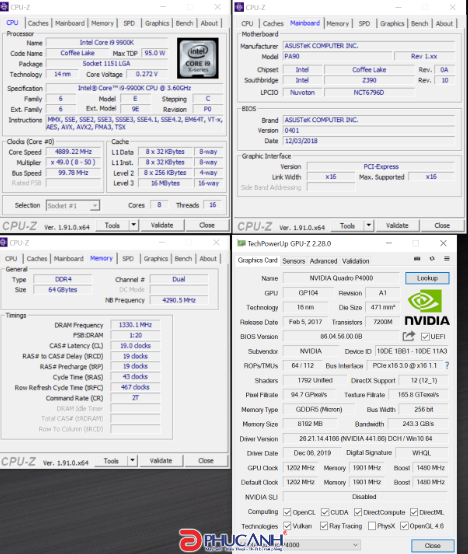This screenshot has width=468, height=554.
Task: Click Tools button in the Memory window
Action: 111,461
